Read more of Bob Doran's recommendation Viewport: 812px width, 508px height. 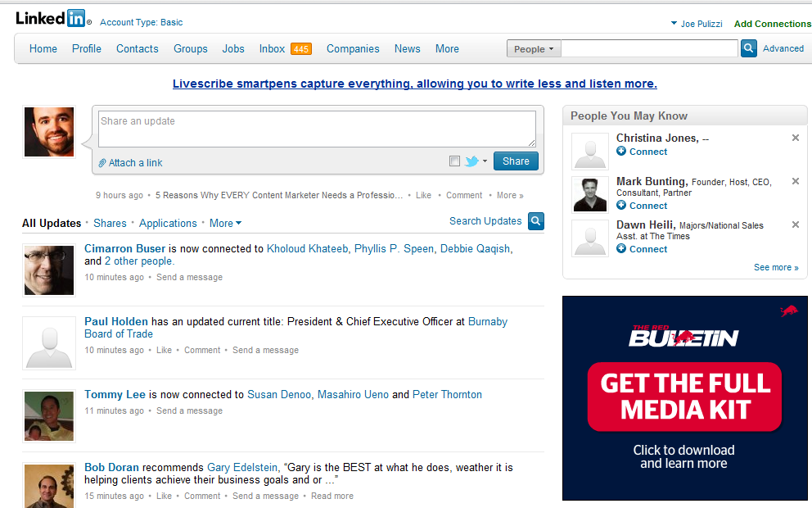332,496
